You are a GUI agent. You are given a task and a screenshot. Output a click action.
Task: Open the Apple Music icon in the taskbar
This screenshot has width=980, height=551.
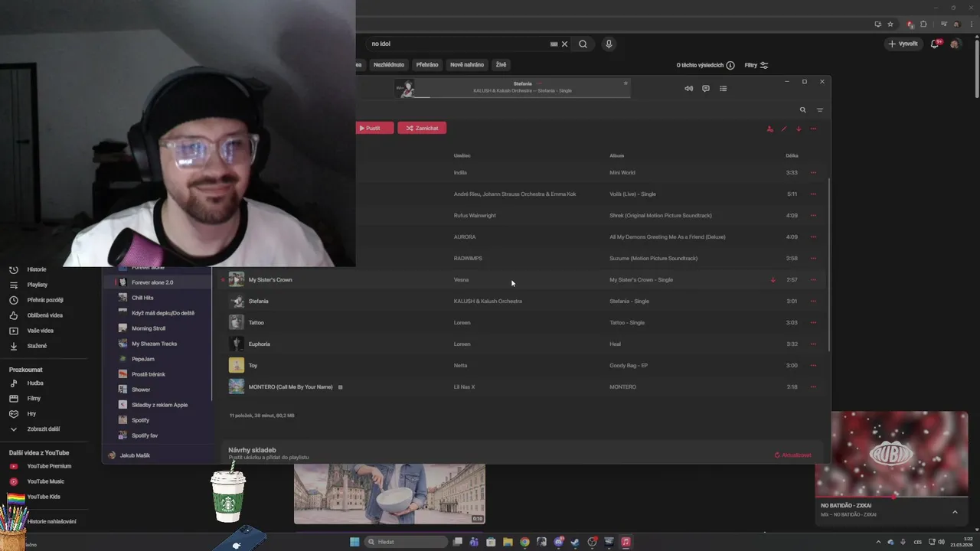pos(626,542)
